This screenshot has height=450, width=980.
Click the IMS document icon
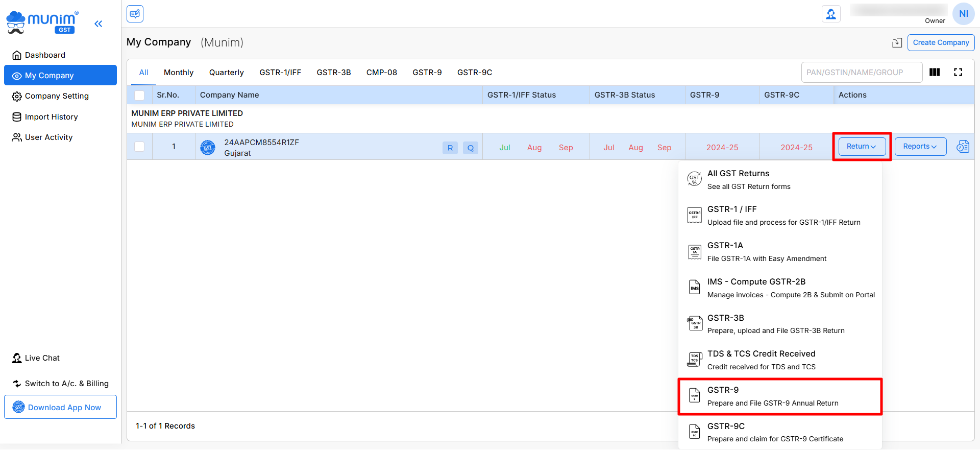click(x=695, y=288)
